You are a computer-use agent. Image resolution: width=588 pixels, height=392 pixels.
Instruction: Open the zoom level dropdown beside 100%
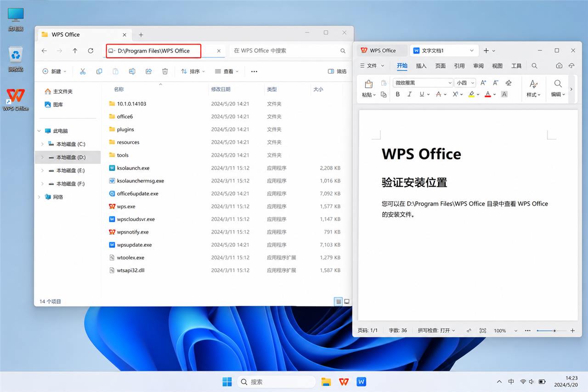[515, 330]
